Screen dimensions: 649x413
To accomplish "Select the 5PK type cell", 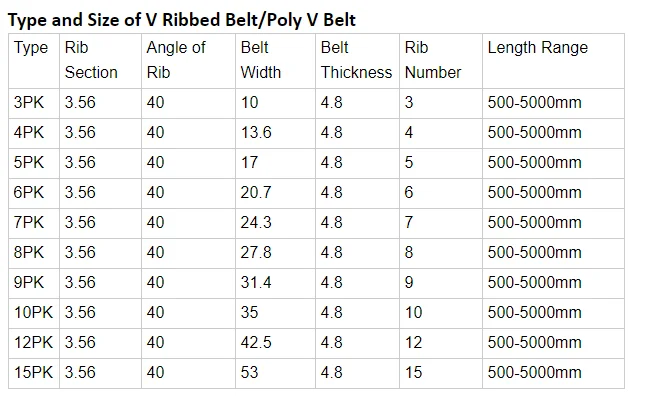I will coord(31,162).
